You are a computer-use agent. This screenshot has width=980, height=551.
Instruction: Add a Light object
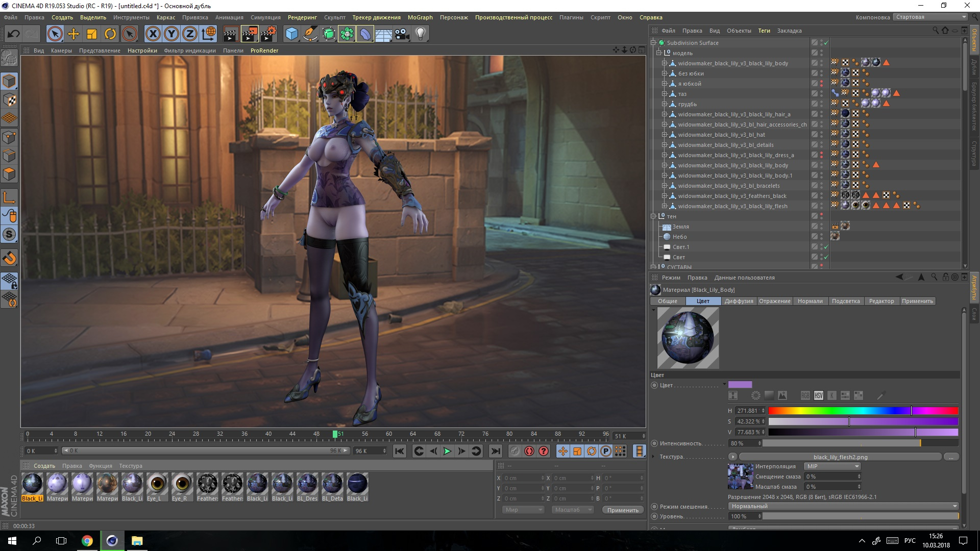421,34
